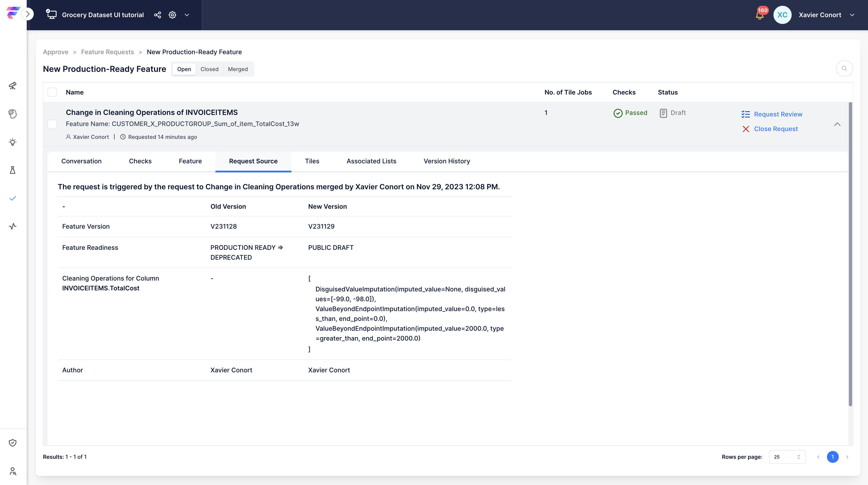Screen dimensions: 868x485
Task: Click the Draft status document icon
Action: [663, 113]
